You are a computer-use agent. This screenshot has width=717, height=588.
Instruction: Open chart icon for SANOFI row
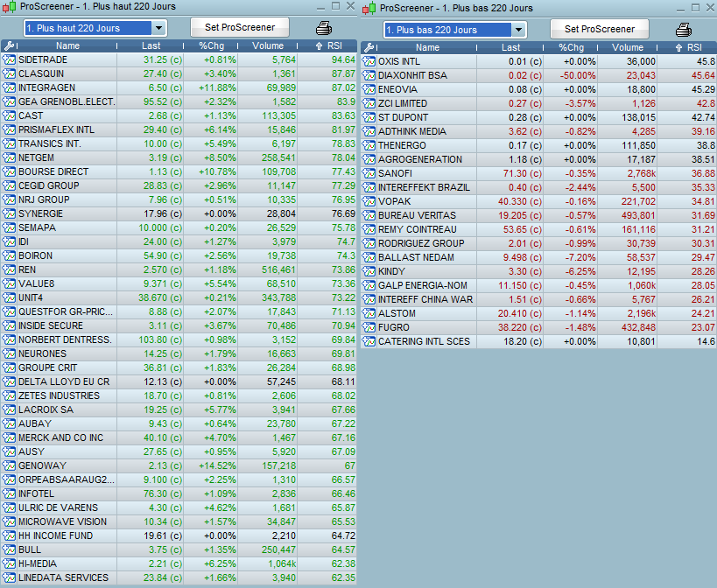pos(369,173)
